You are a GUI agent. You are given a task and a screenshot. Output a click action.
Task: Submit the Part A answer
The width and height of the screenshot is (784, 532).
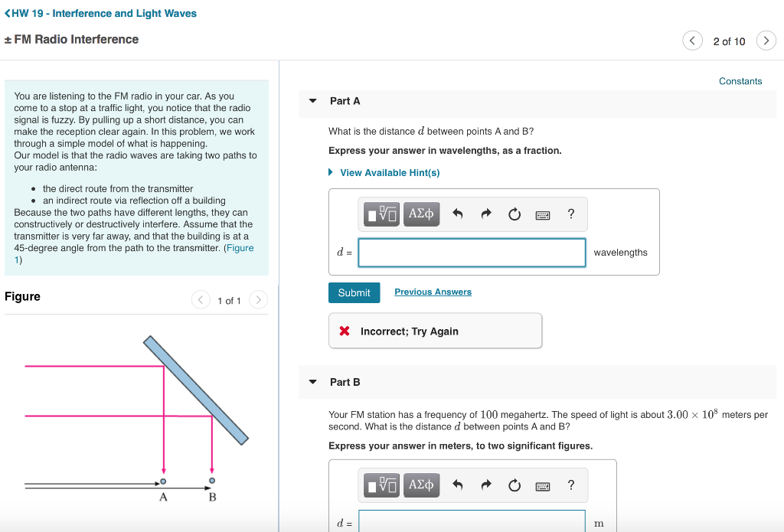pos(354,292)
